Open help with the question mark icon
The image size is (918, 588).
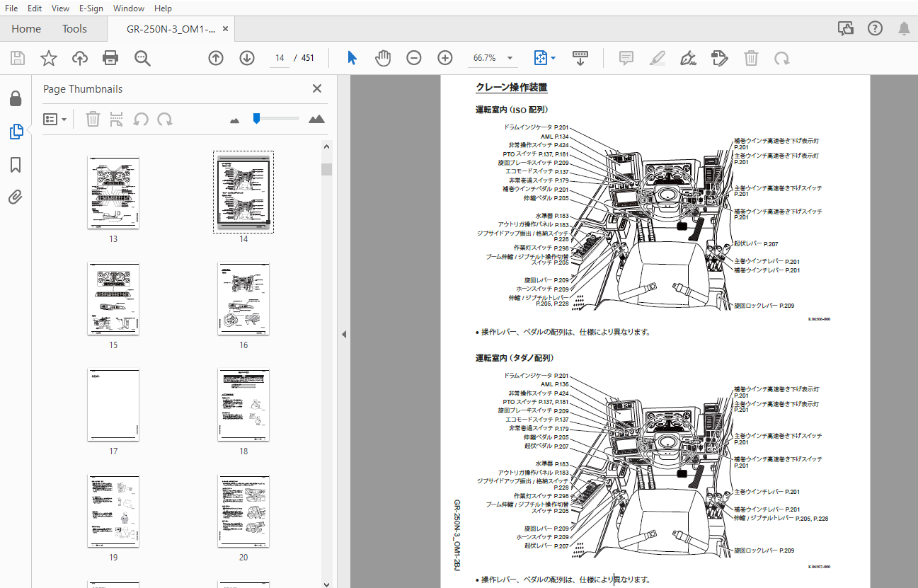coord(875,28)
